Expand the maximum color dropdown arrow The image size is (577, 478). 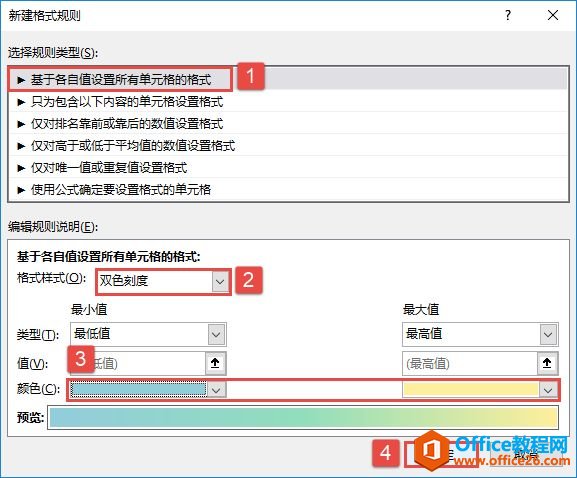click(x=548, y=390)
